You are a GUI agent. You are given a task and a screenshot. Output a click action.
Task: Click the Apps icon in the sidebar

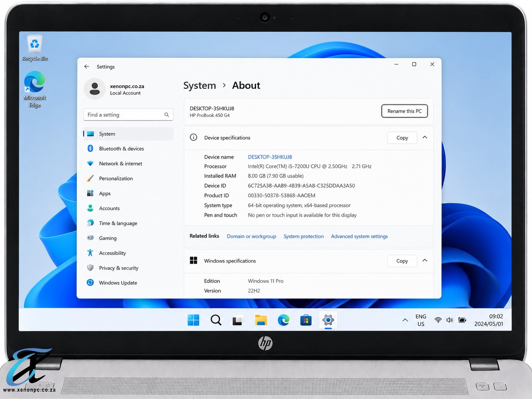(x=90, y=193)
